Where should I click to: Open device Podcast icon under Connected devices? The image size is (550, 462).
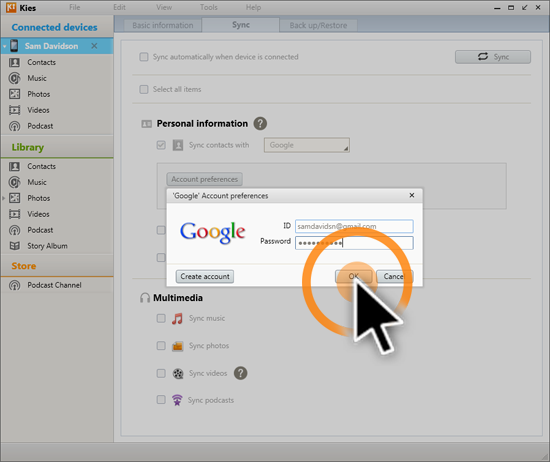coord(14,126)
